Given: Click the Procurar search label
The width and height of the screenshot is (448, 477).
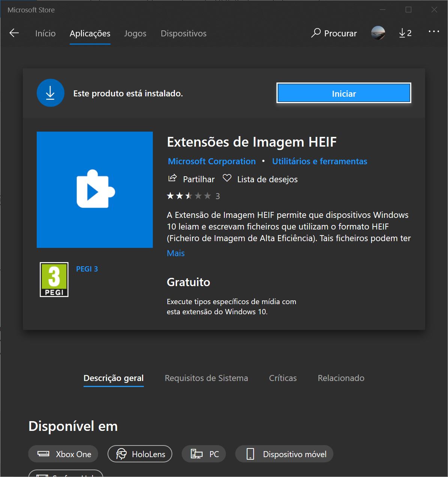Looking at the screenshot, I should [340, 33].
